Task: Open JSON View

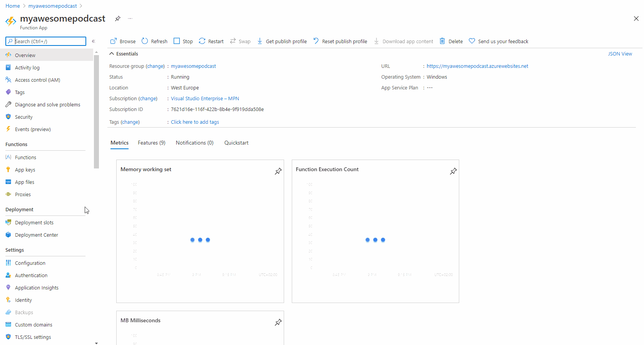Action: [x=620, y=54]
